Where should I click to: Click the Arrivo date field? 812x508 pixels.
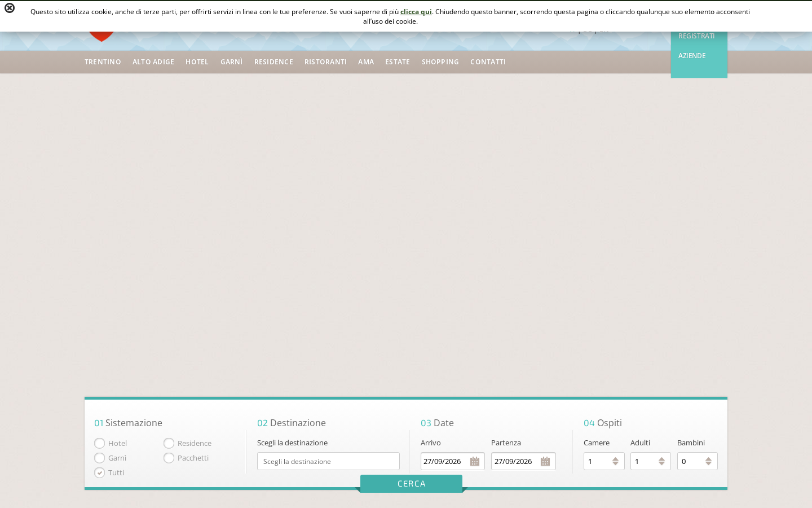(x=453, y=461)
